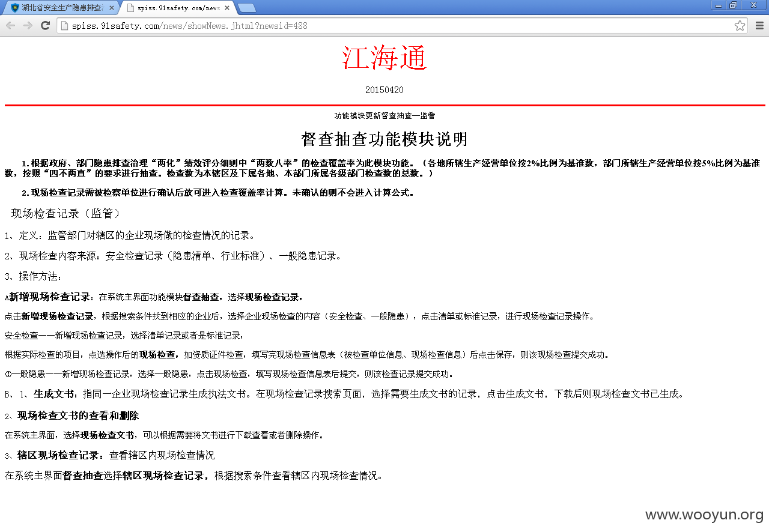
Task: Click the line starting 安全检查——新增现场检查记录
Action: point(124,335)
